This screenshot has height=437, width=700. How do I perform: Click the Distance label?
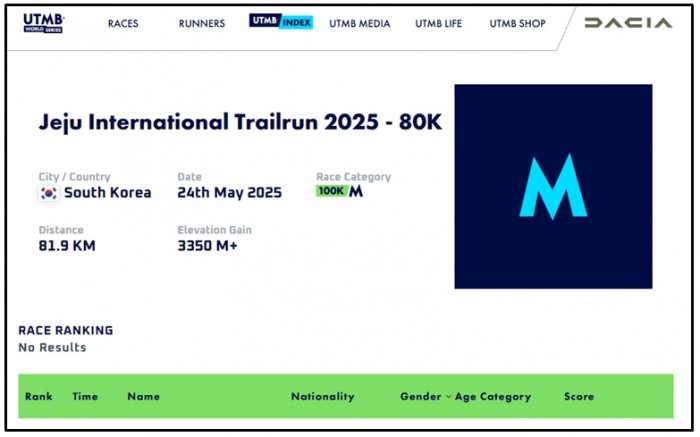coord(61,230)
